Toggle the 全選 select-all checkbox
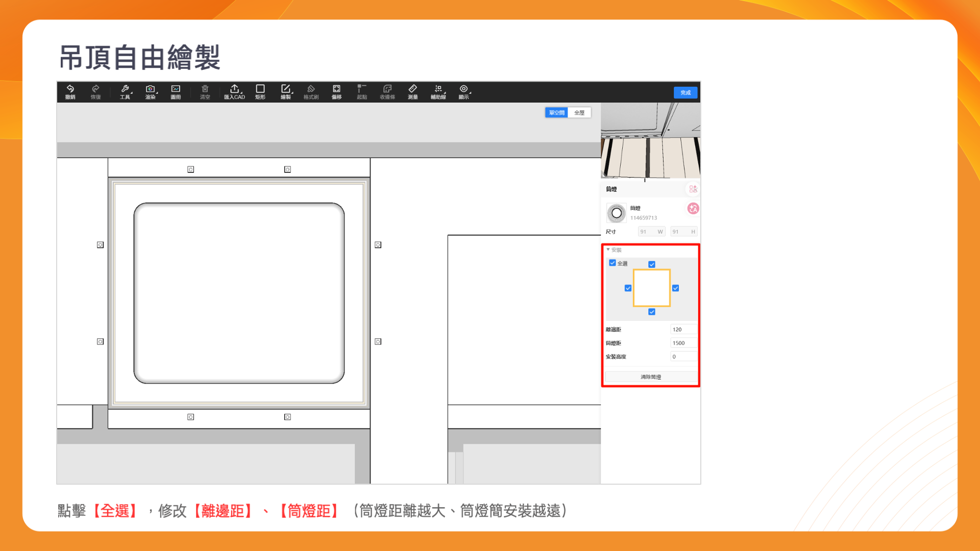 (x=612, y=263)
